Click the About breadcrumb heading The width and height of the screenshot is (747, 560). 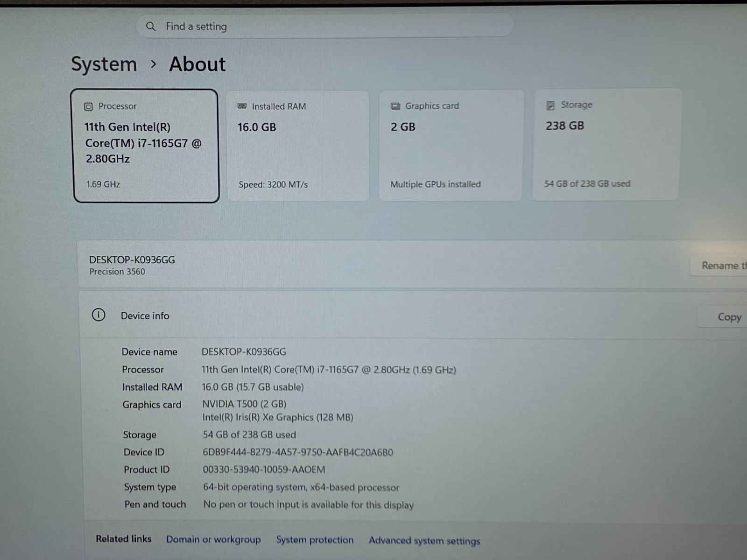pos(197,64)
